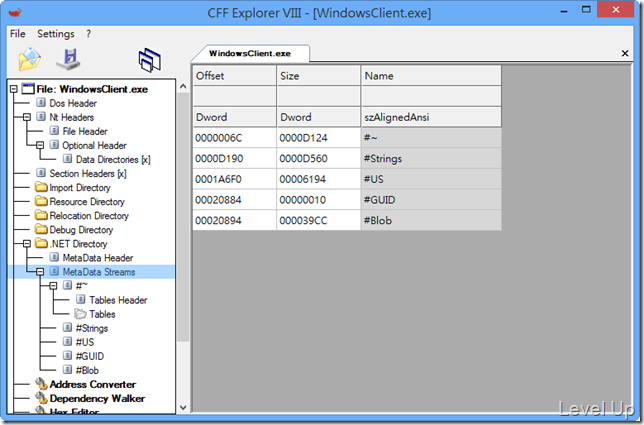Open the Import Directory folder
Viewport: 644px width, 425px height.
click(x=80, y=187)
